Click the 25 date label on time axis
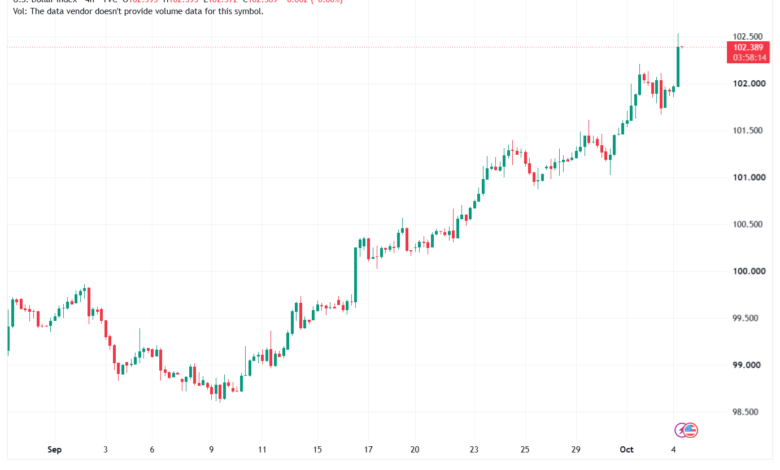 click(525, 449)
